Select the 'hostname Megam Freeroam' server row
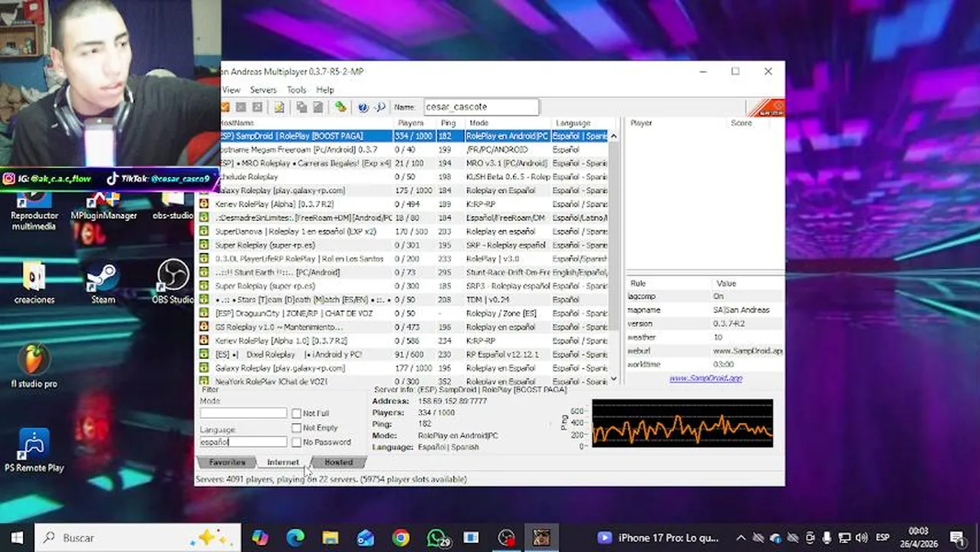This screenshot has width=980, height=552. (414, 149)
